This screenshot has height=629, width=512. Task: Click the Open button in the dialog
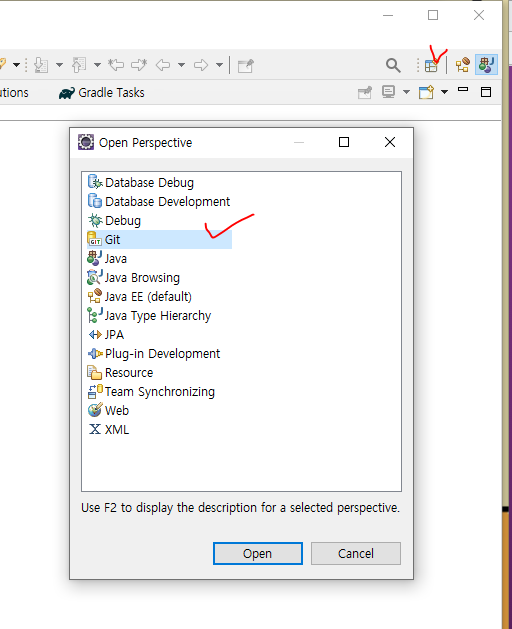click(x=258, y=554)
